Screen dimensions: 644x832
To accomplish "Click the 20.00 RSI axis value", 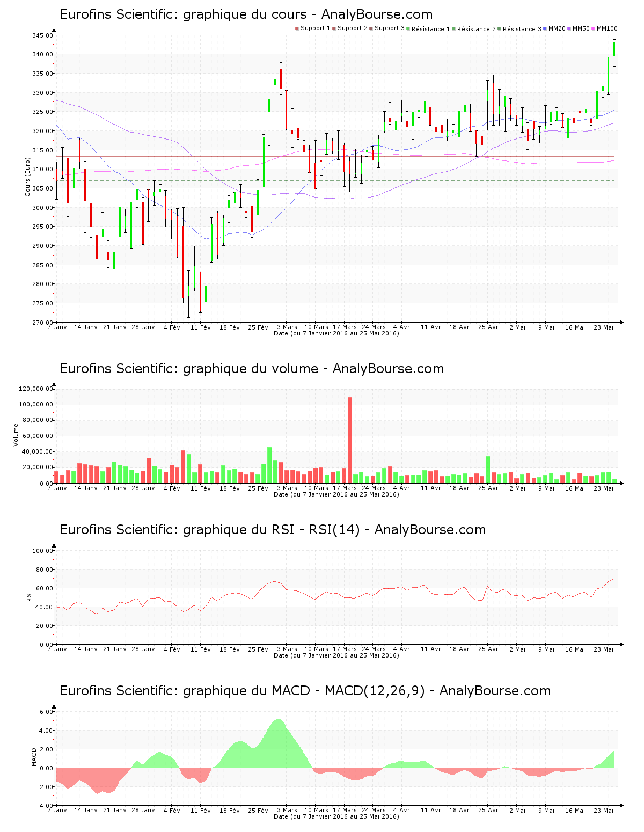I will [x=44, y=626].
